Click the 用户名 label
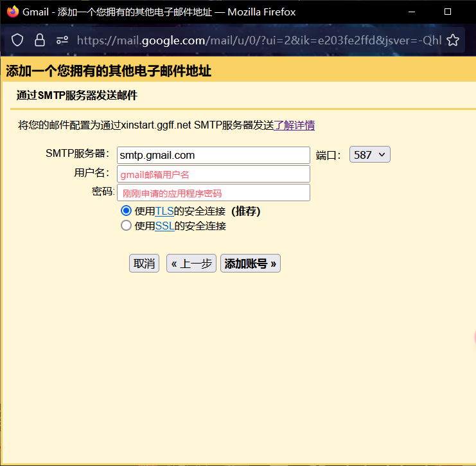Screen dimensions: 476x466 point(92,172)
